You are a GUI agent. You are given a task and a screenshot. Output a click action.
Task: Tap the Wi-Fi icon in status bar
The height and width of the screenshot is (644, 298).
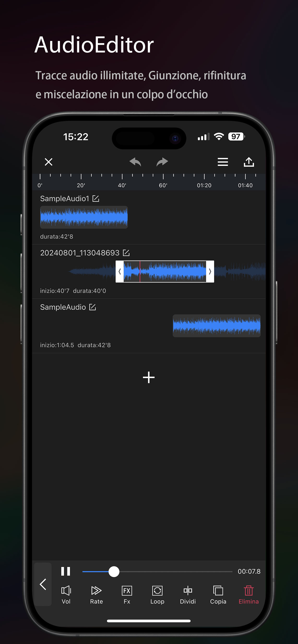click(x=219, y=137)
